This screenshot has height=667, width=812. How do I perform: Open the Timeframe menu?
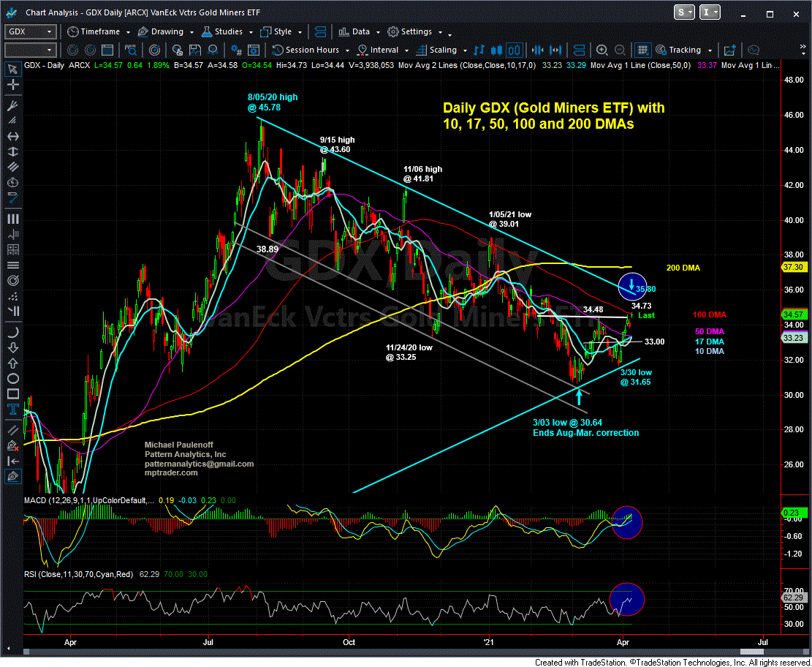99,32
